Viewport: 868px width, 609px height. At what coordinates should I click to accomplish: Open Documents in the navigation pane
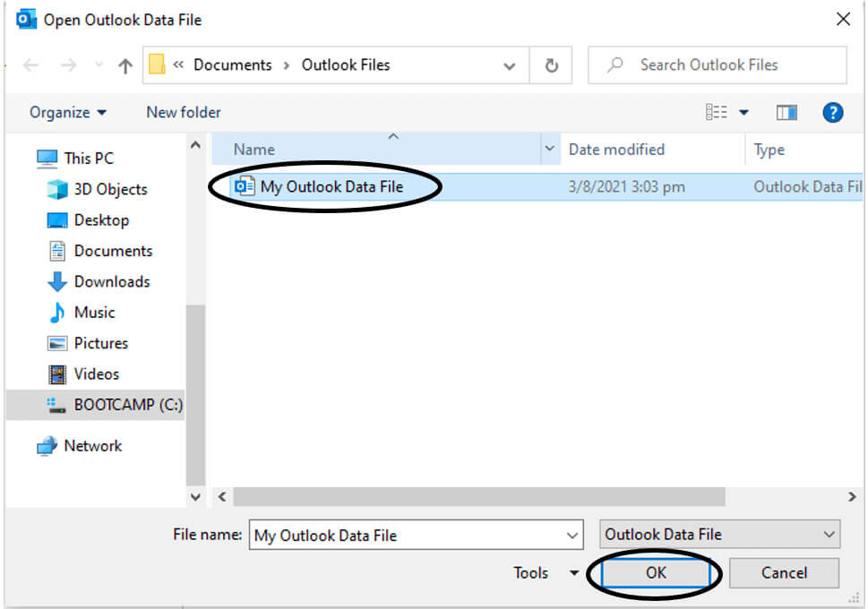[x=113, y=251]
